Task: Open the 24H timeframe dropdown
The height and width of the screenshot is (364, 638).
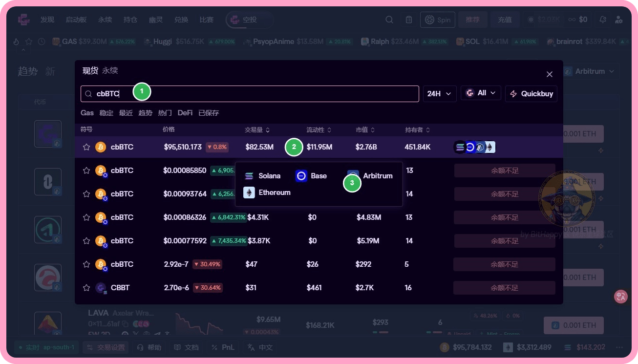Action: tap(439, 93)
